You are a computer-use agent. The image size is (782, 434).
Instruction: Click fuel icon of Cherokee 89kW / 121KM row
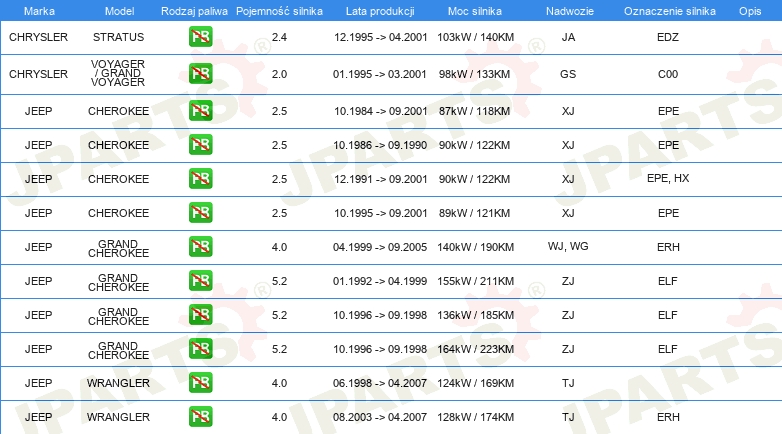click(x=200, y=213)
